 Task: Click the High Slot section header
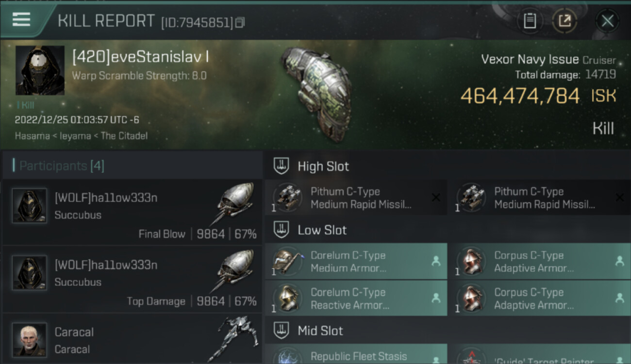point(323,166)
